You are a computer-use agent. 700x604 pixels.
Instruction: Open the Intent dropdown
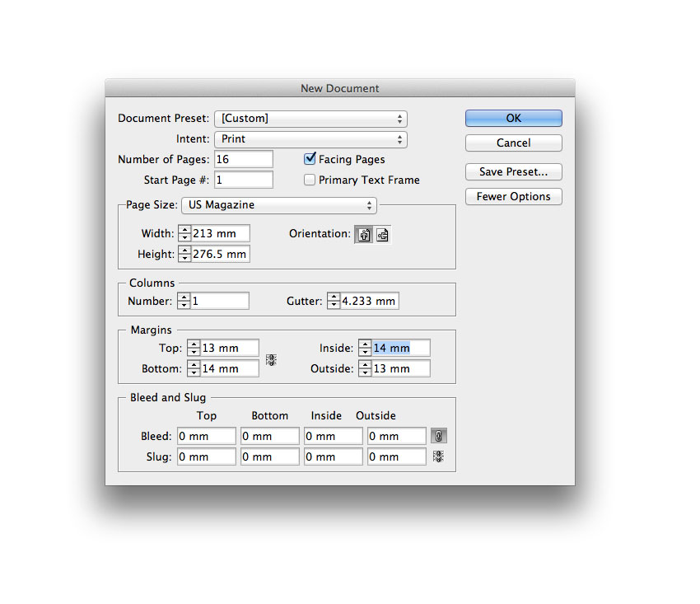point(310,139)
